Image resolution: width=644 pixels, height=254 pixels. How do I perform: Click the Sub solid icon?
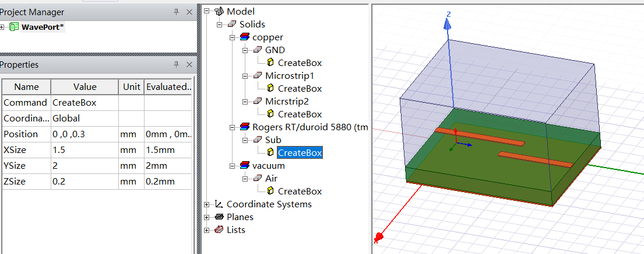258,140
